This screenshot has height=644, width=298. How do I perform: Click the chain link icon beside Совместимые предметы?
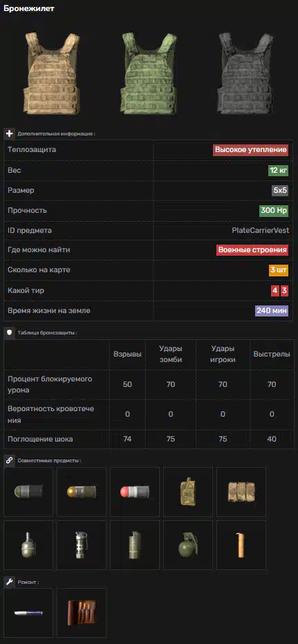10,460
